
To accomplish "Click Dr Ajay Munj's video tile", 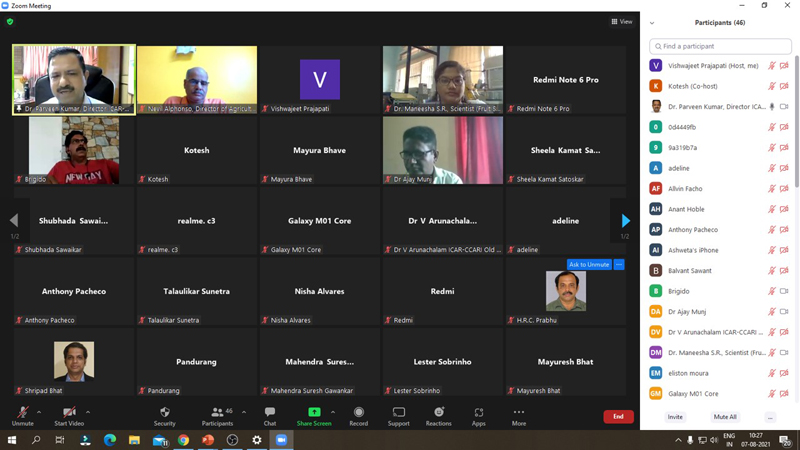I will point(443,150).
